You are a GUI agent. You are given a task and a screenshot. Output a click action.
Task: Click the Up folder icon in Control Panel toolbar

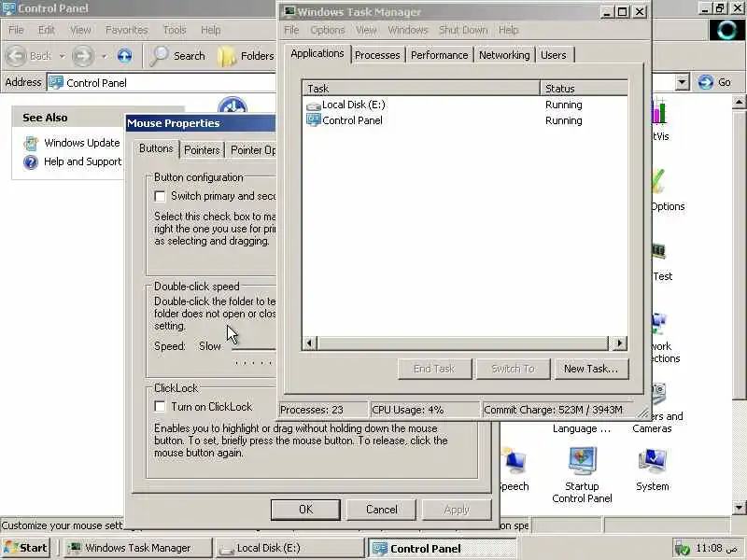click(124, 56)
